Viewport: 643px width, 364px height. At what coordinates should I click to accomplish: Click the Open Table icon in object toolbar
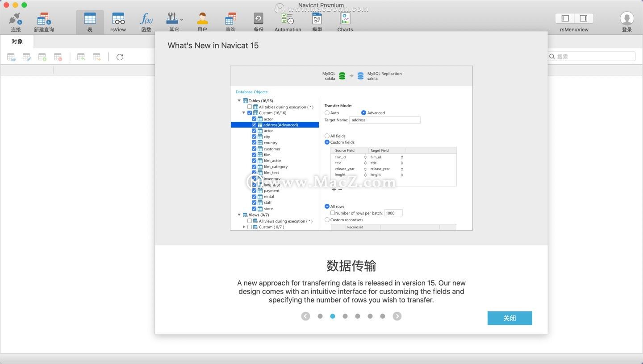pos(12,57)
